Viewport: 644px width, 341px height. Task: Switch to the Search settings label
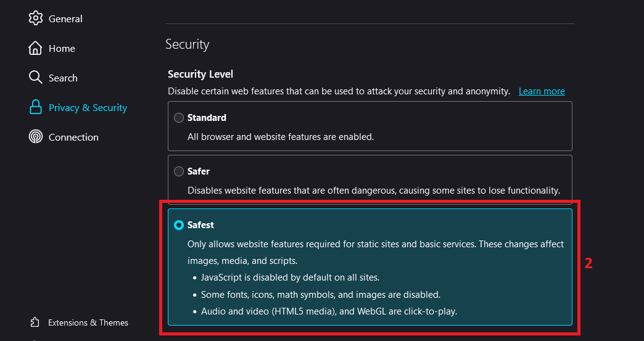point(63,78)
